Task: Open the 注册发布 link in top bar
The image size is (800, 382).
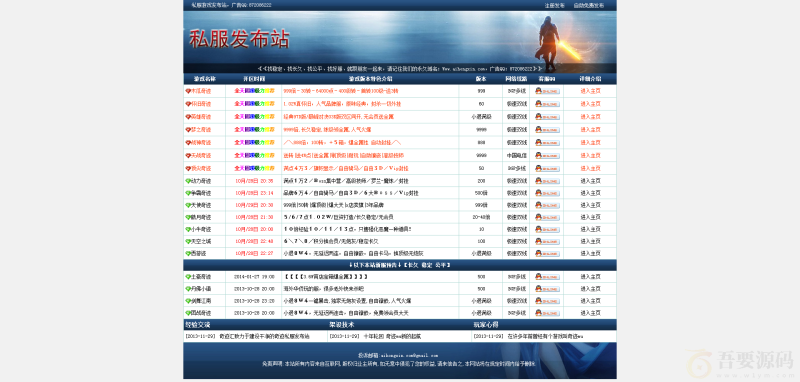Action: (555, 6)
